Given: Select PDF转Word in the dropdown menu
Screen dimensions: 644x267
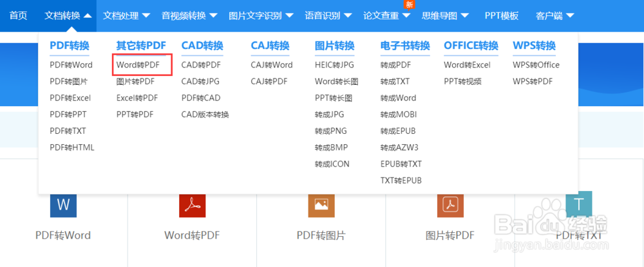Looking at the screenshot, I should (x=71, y=65).
